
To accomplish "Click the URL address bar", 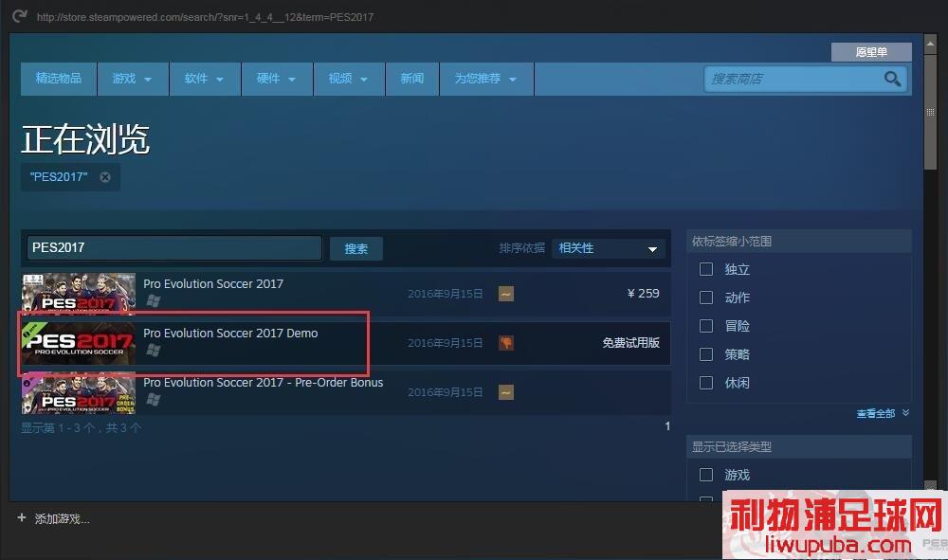I will point(206,17).
